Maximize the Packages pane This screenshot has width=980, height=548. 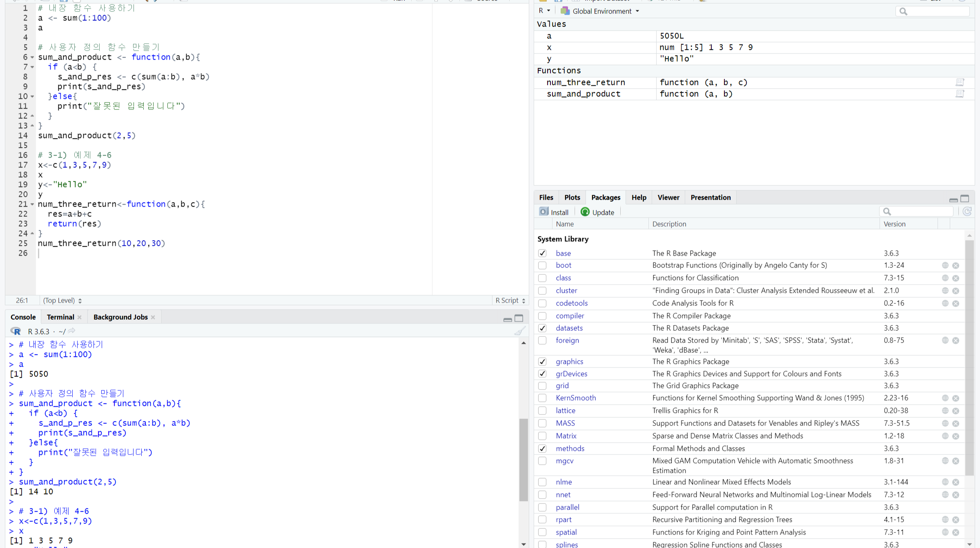(964, 198)
